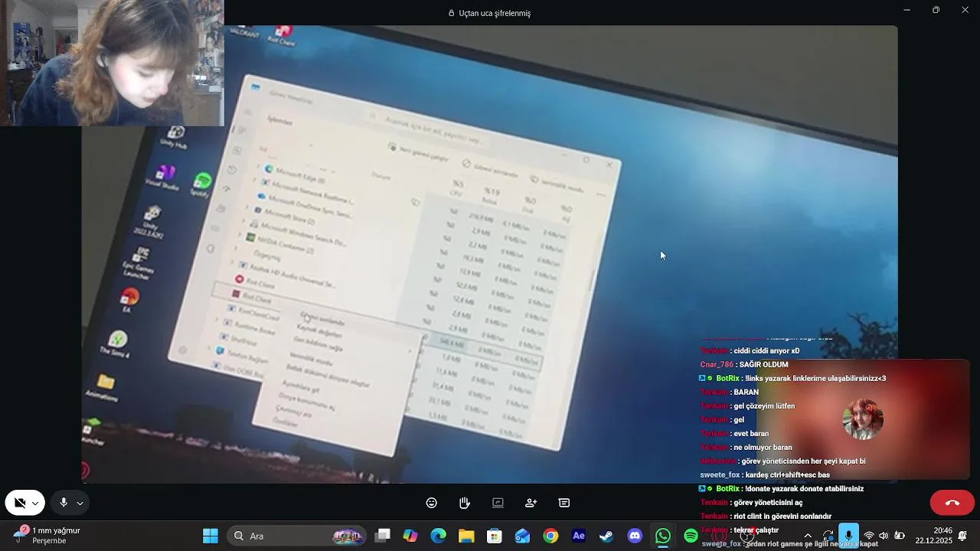Turn on the camera in the call
The height and width of the screenshot is (551, 980).
pyautogui.click(x=20, y=503)
